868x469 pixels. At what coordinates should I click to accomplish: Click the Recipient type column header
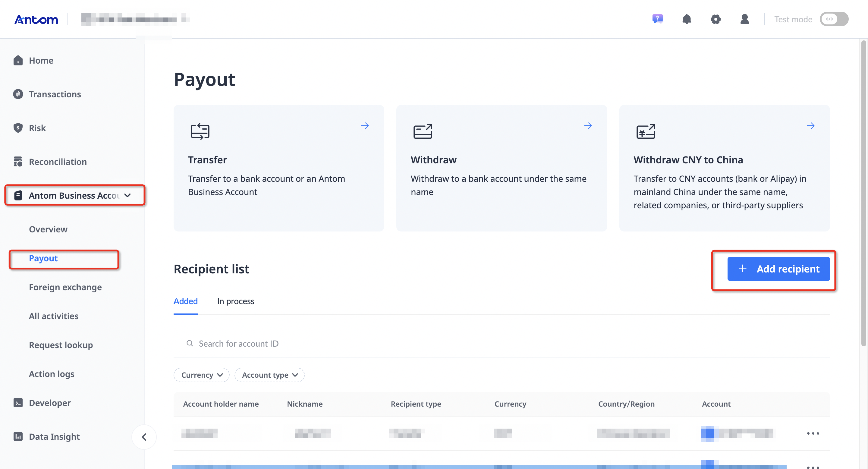(x=416, y=404)
